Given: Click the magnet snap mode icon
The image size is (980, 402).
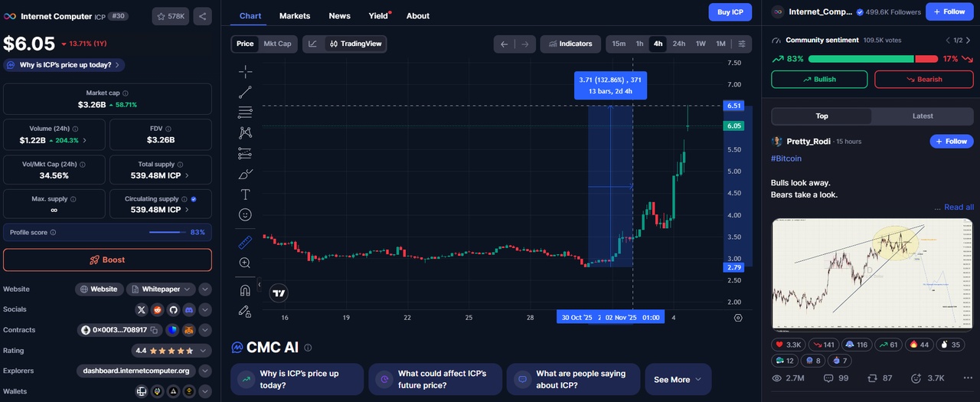Looking at the screenshot, I should coord(245,290).
